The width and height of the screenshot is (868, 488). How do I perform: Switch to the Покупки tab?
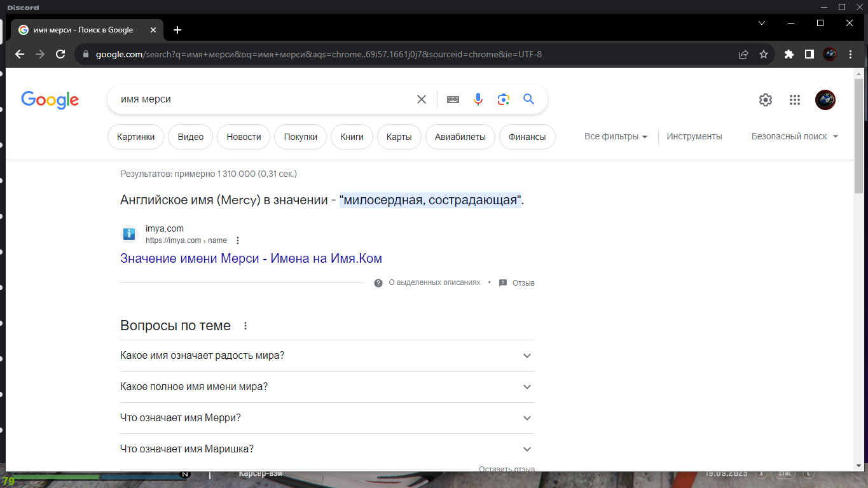click(301, 137)
